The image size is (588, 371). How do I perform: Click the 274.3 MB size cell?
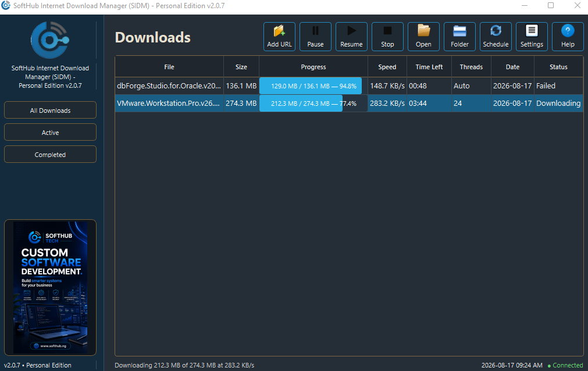[x=241, y=103]
